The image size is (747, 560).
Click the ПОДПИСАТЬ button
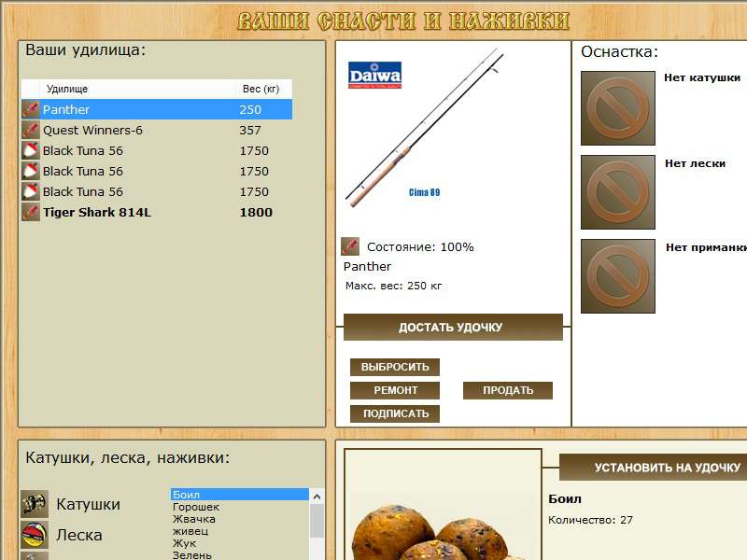click(395, 413)
